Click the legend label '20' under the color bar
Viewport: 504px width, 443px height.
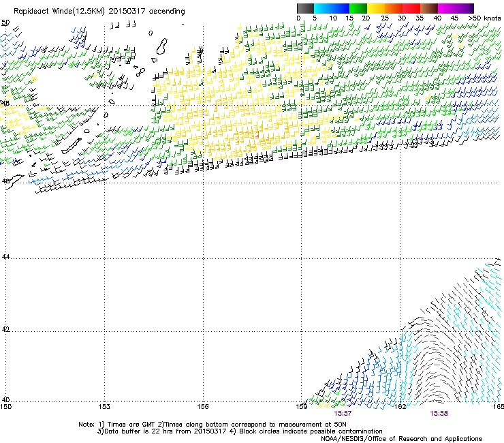pos(366,18)
